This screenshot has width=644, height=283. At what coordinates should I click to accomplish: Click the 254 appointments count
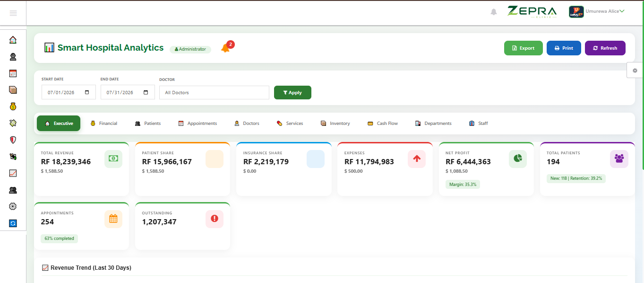click(47, 221)
